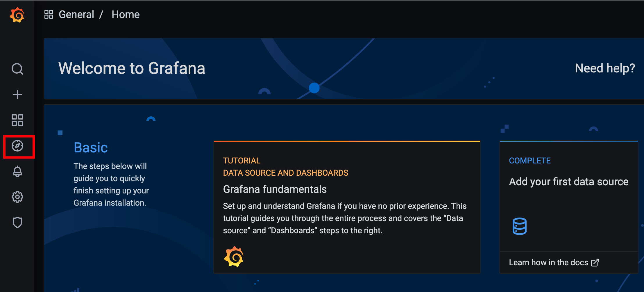Open the Server Admin shield icon

coord(17,222)
